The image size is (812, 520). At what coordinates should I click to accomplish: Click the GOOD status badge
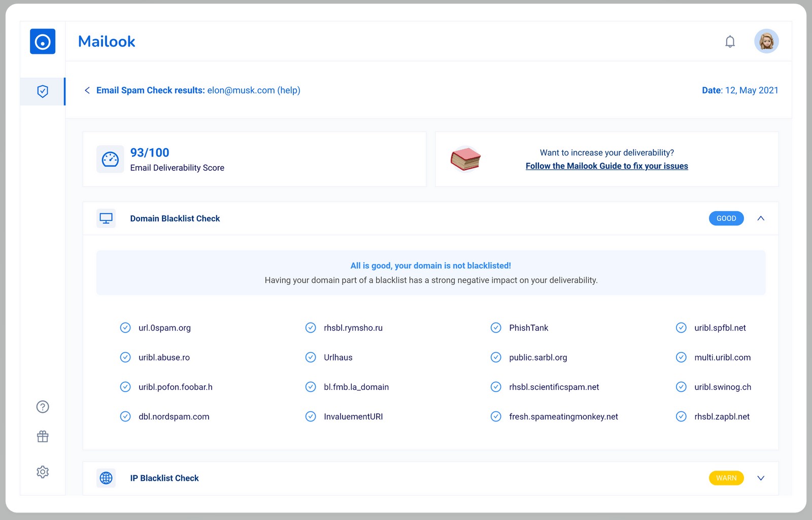point(726,218)
